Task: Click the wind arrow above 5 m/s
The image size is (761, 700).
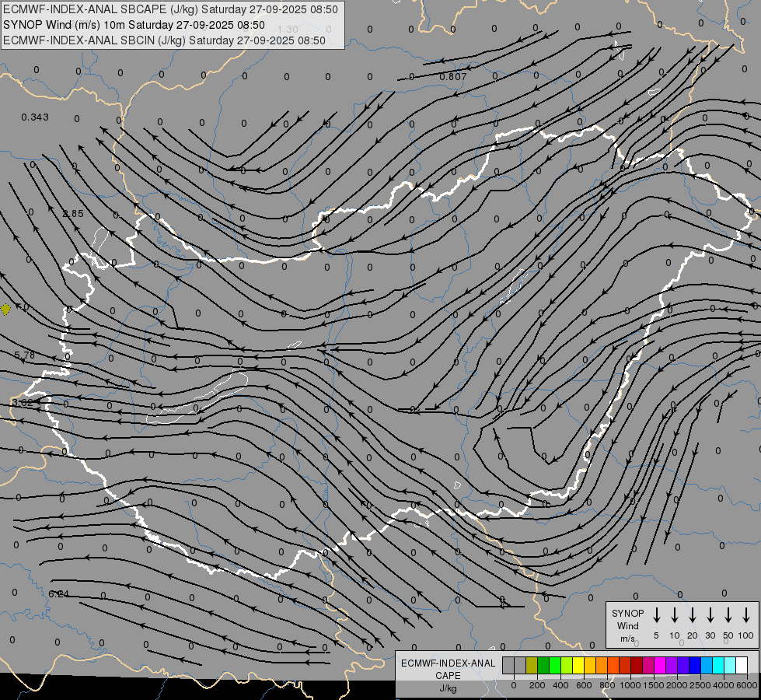Action: tap(656, 615)
